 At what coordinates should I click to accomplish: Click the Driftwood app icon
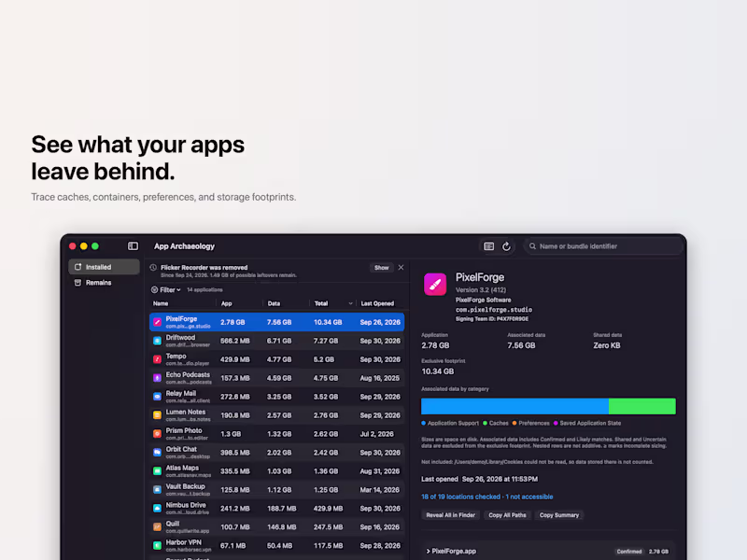157,341
